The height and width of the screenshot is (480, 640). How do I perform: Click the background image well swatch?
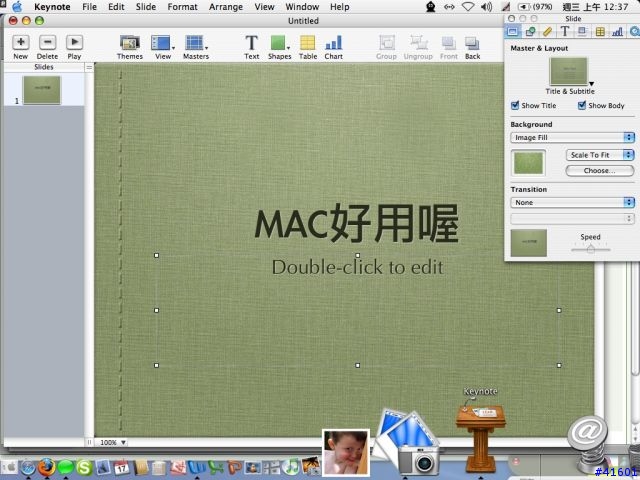click(x=529, y=163)
